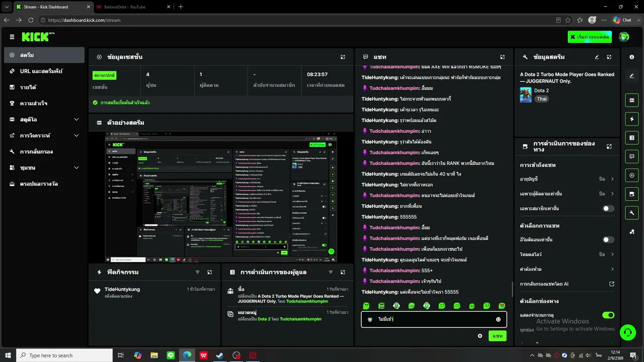Click the Dota 2 category name link

coord(541,90)
